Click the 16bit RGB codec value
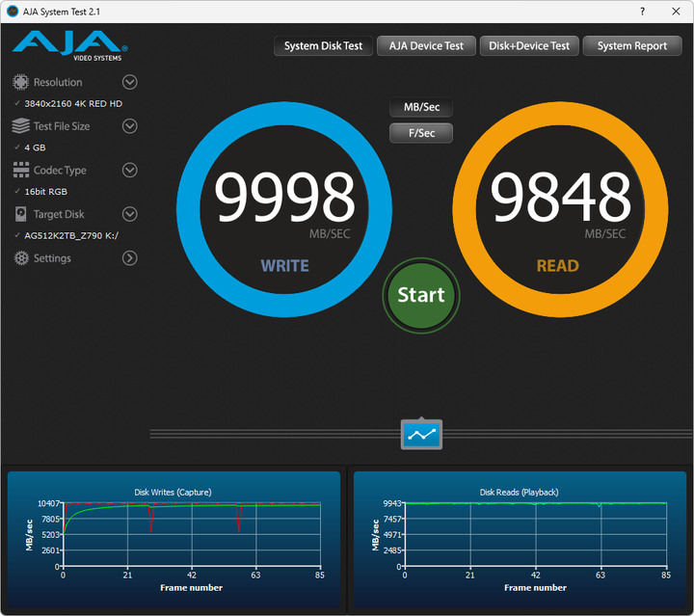This screenshot has height=616, width=694. coord(45,192)
